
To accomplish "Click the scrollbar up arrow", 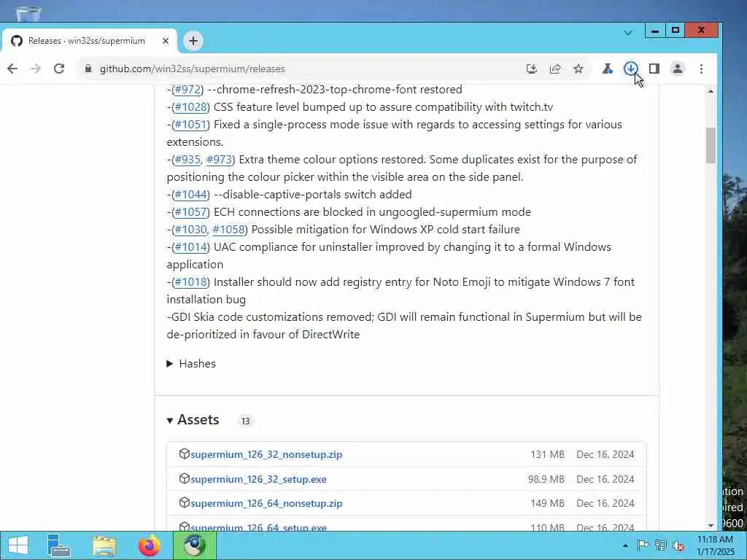I will [x=711, y=91].
